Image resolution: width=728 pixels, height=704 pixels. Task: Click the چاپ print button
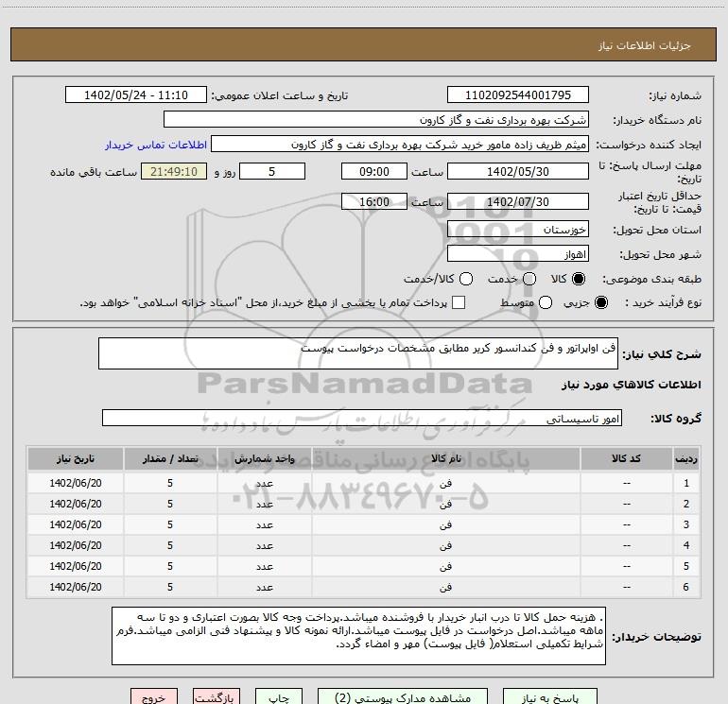tap(279, 696)
